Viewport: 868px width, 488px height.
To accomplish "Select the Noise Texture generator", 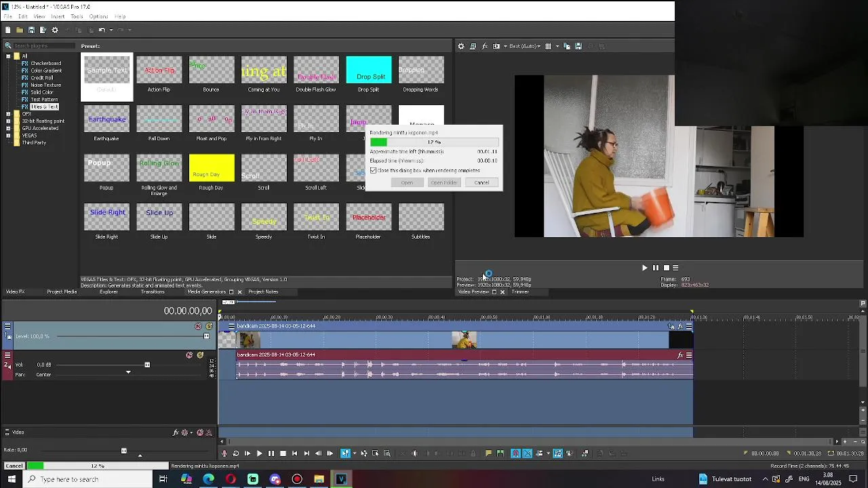I will coord(45,85).
